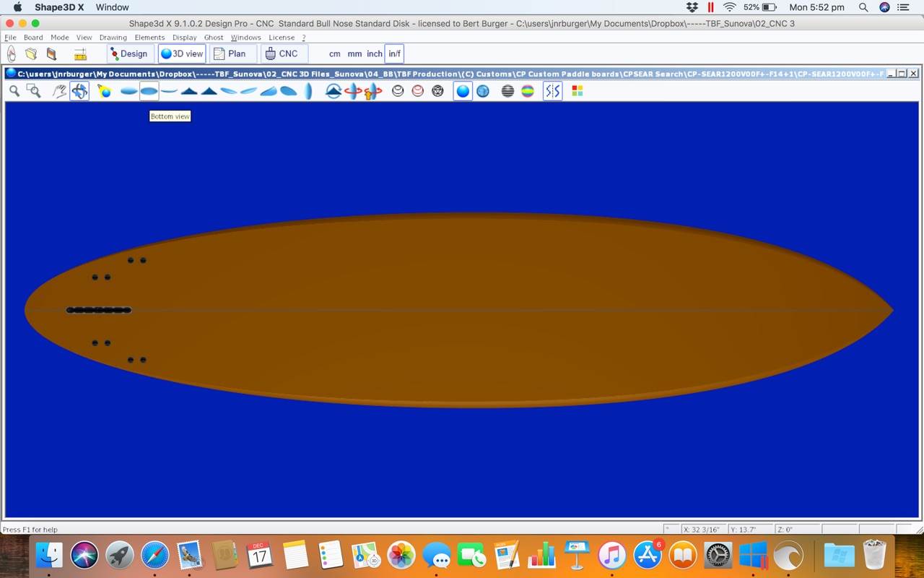
Task: Select the rainbow striped sphere icon
Action: coord(528,91)
